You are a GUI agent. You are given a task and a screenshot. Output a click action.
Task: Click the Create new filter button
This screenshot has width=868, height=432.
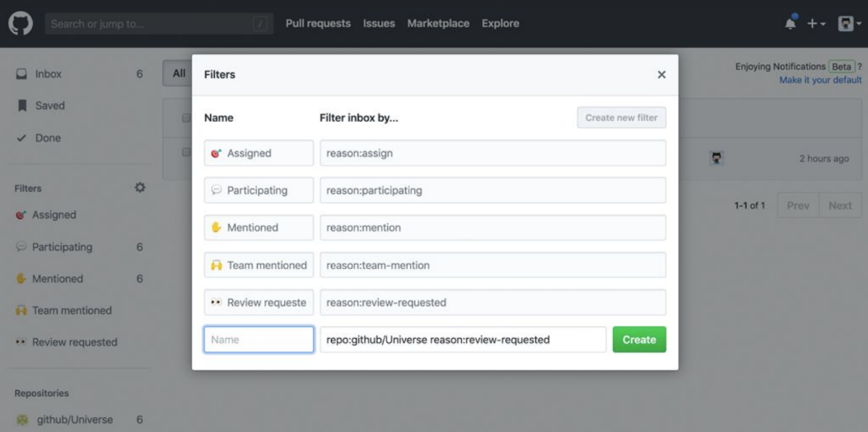coord(621,118)
